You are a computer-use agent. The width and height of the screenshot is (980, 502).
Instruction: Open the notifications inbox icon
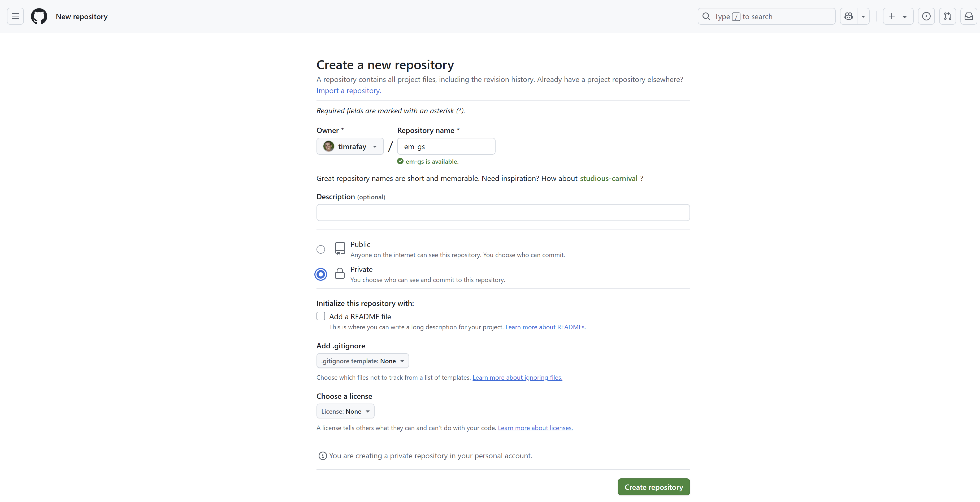969,16
